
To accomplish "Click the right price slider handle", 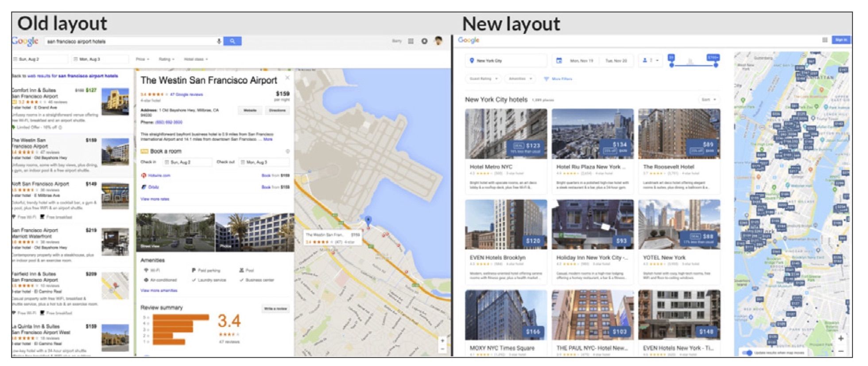I will click(x=716, y=65).
